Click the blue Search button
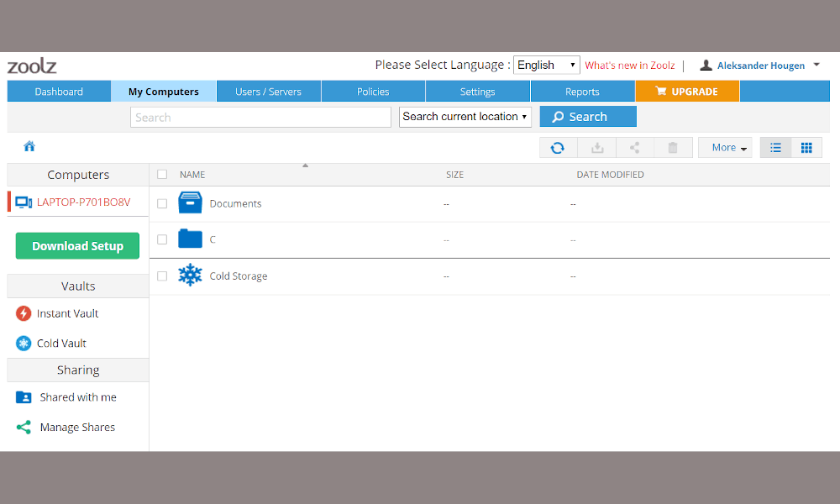840x504 pixels. pos(588,116)
